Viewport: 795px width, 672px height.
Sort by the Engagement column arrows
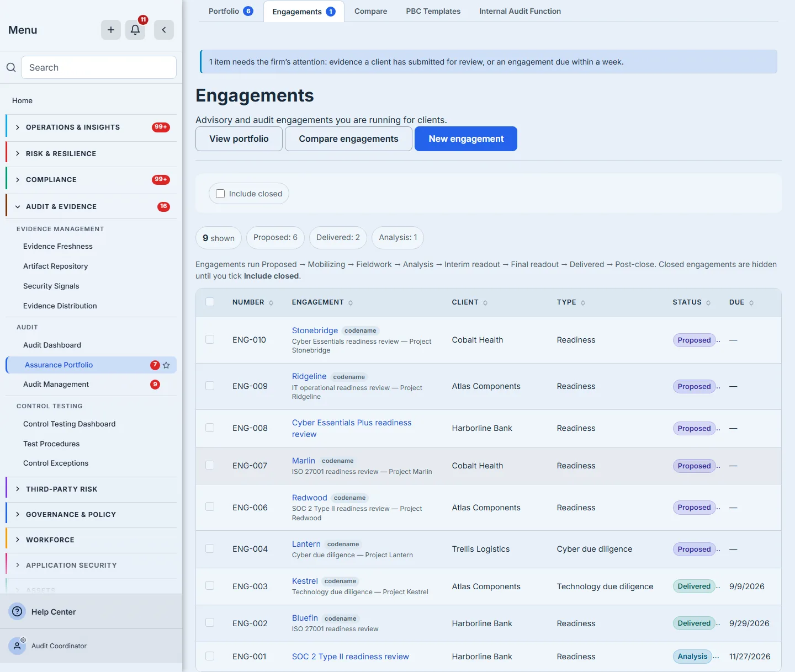click(x=351, y=303)
